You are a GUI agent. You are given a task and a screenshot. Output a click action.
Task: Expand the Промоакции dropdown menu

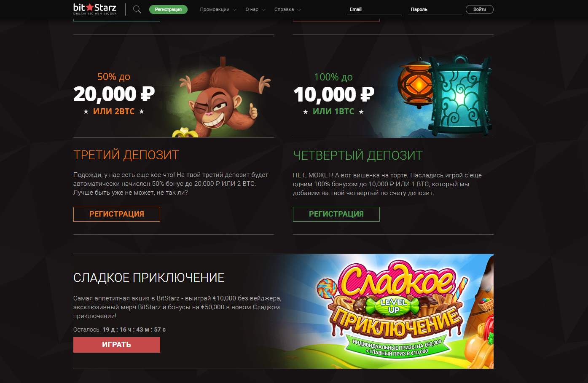coord(218,9)
